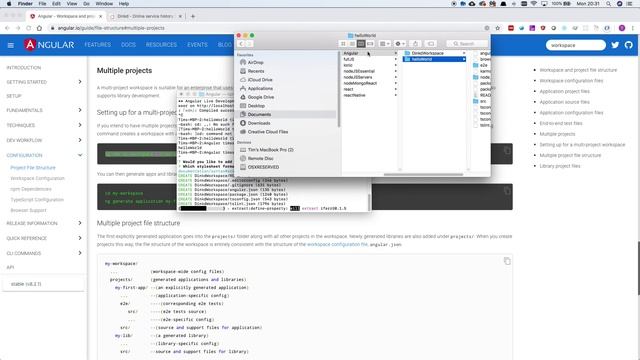Open the Edit menu

56,4
